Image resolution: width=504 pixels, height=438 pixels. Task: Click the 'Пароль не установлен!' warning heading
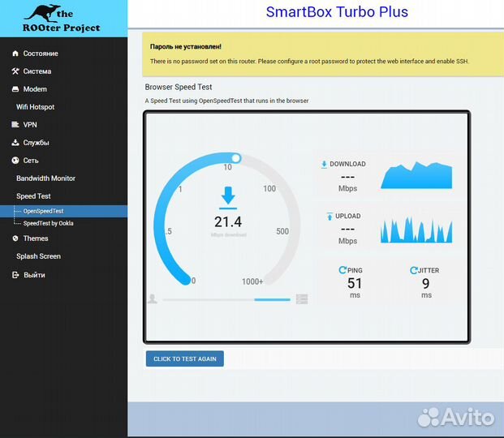point(186,46)
